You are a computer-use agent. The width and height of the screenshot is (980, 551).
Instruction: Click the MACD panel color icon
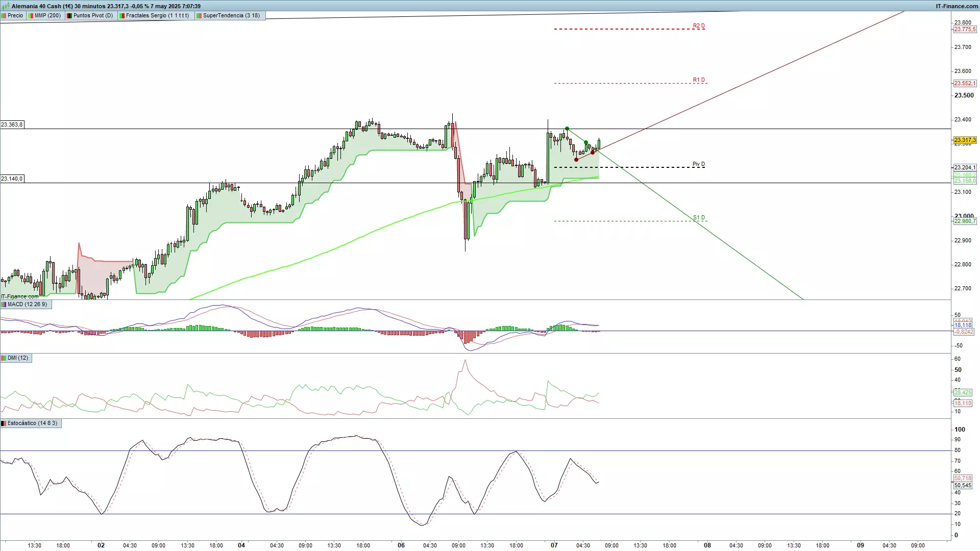click(x=4, y=304)
